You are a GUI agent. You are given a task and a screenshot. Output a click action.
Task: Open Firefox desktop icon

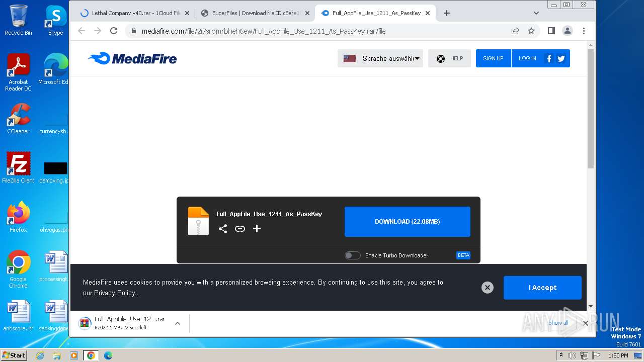click(x=18, y=217)
